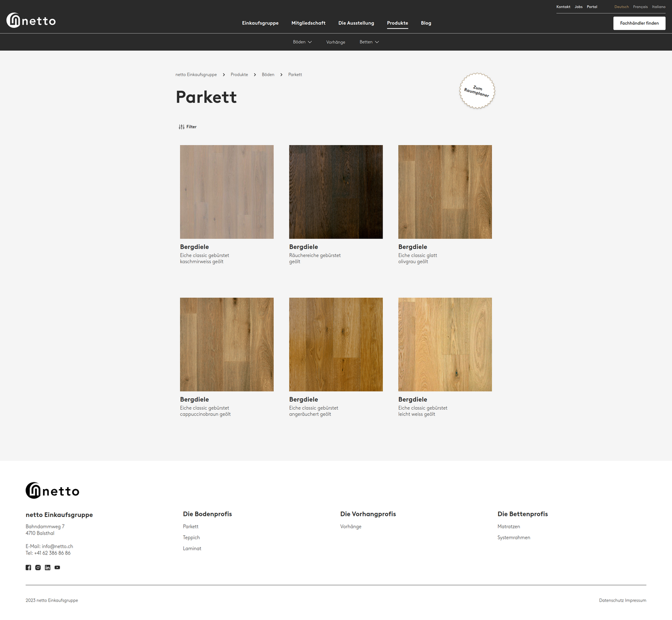Image resolution: width=672 pixels, height=620 pixels.
Task: Click the Zum Raumplaner badge
Action: [x=477, y=91]
